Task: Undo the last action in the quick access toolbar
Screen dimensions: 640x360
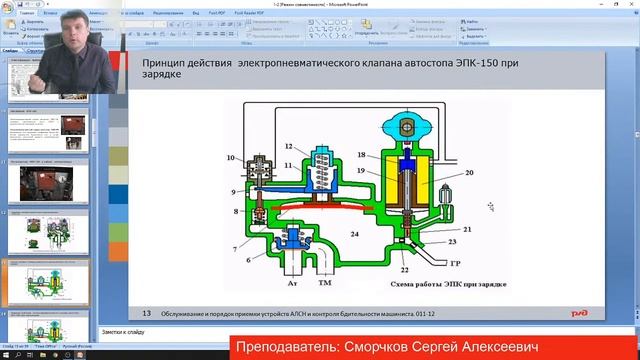Action: [x=28, y=4]
